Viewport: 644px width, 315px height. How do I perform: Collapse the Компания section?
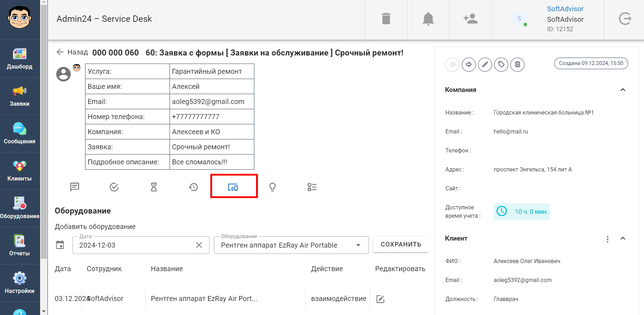tap(623, 90)
